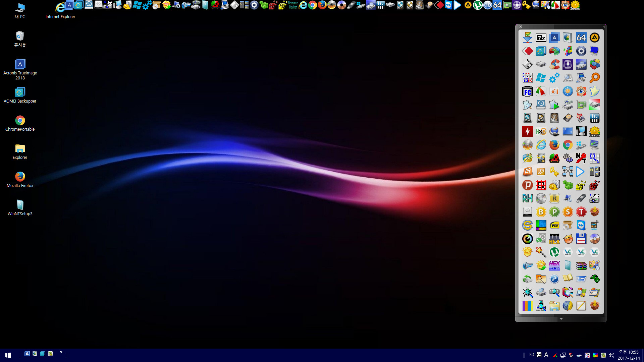Viewport: 644px width, 362px height.
Task: Open the notepad pencil icon in launcher panel
Action: pyautogui.click(x=581, y=306)
